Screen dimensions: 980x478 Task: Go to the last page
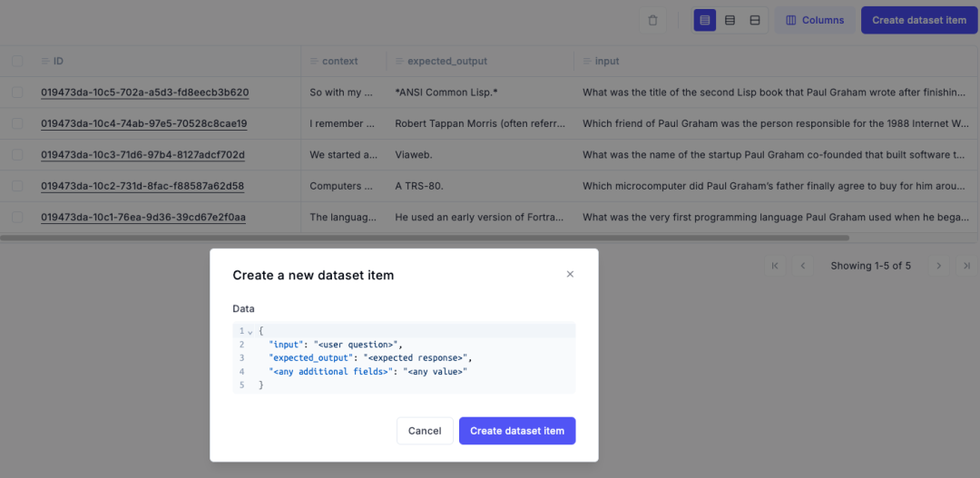tap(966, 266)
